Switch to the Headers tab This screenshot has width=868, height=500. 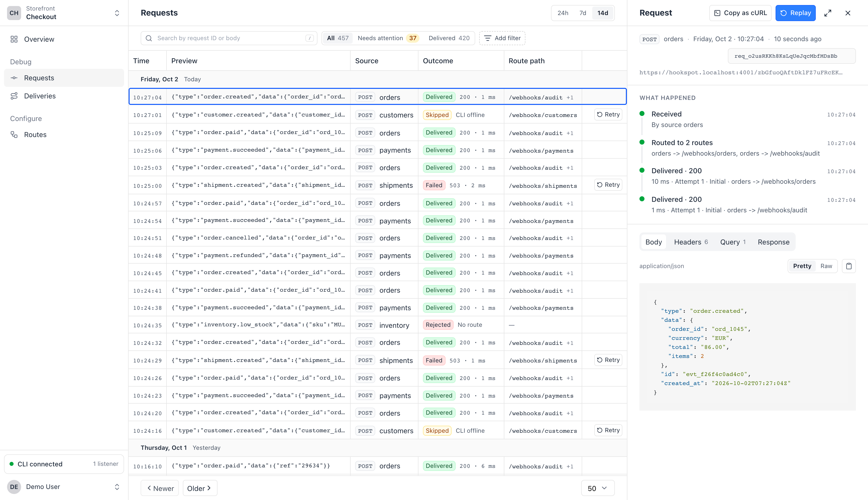click(x=691, y=242)
